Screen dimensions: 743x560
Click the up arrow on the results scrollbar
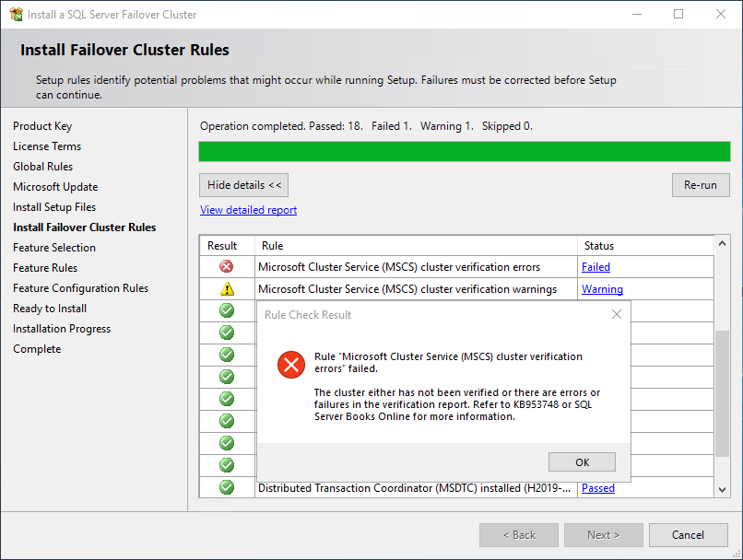[722, 246]
